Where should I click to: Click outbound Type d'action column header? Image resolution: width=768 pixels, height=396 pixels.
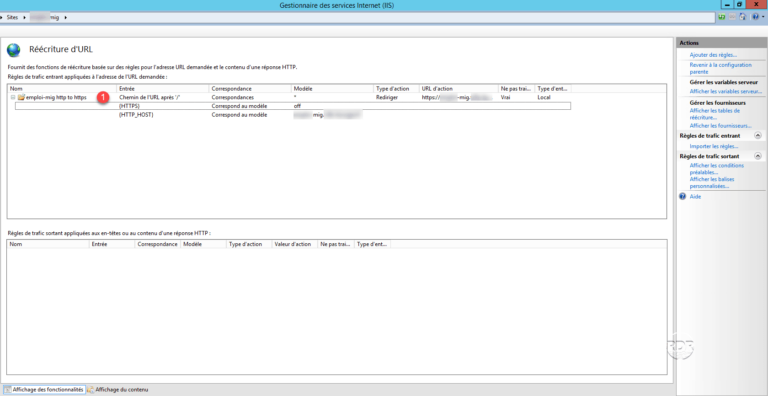tap(249, 244)
